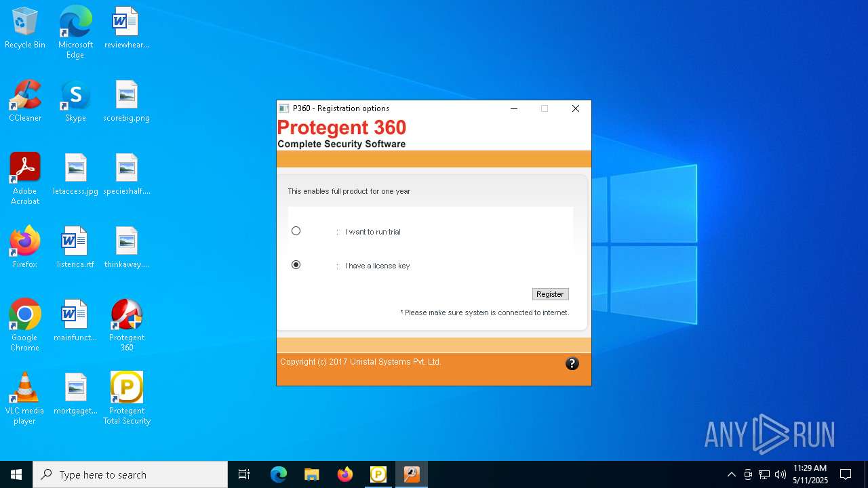Open the Microsoft Edge desktop shortcut
This screenshot has width=868, height=488.
pyautogui.click(x=75, y=33)
